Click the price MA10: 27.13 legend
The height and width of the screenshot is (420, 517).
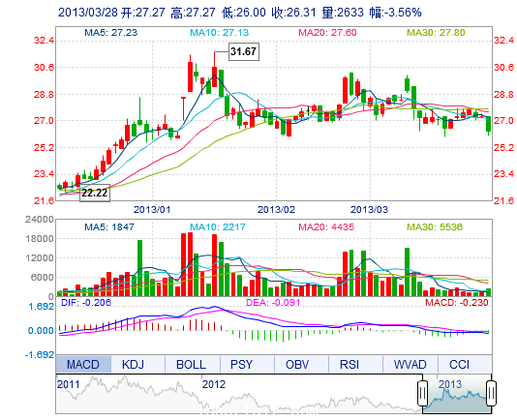click(219, 32)
